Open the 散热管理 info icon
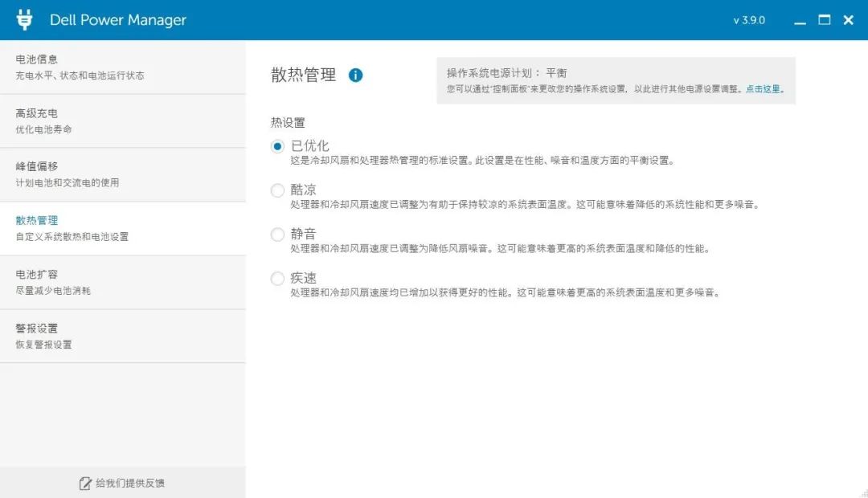Screen dimensions: 868x498 point(355,76)
